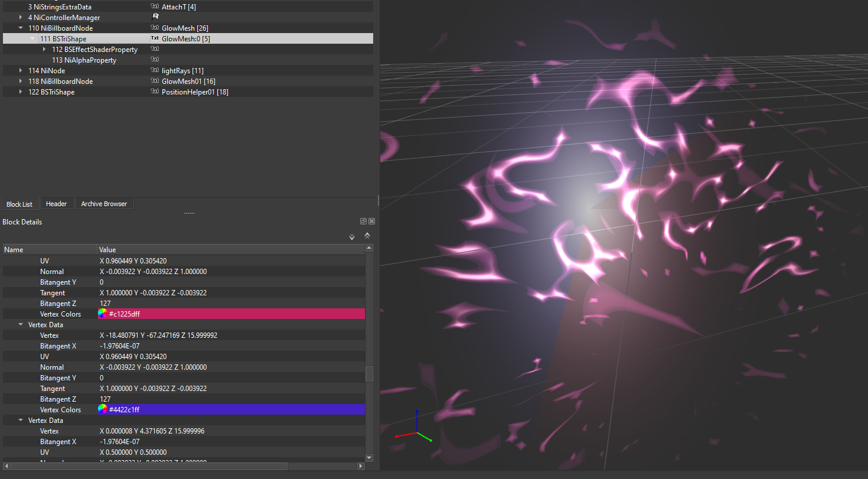
Task: Click the Txt icon beside PositionHelper01 [18]
Action: [155, 92]
